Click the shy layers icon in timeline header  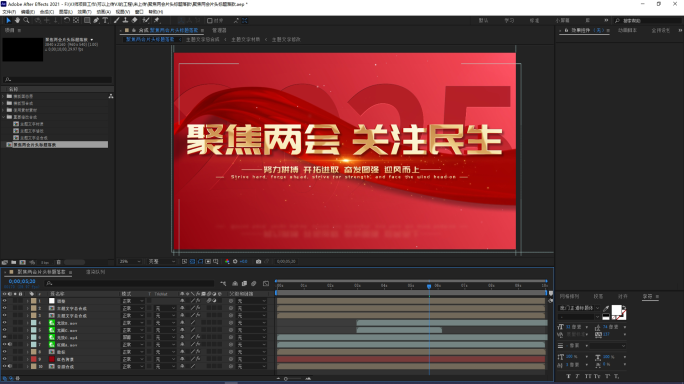(x=235, y=284)
